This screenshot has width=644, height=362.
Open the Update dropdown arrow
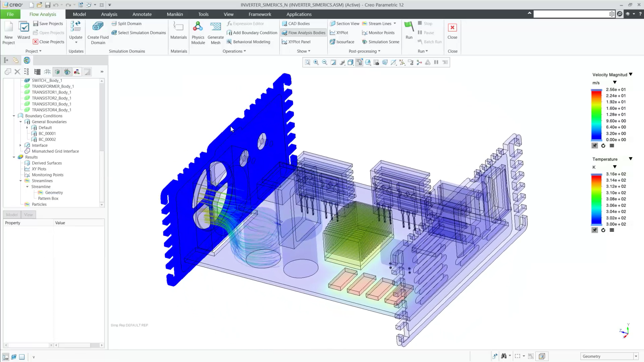coord(76,43)
